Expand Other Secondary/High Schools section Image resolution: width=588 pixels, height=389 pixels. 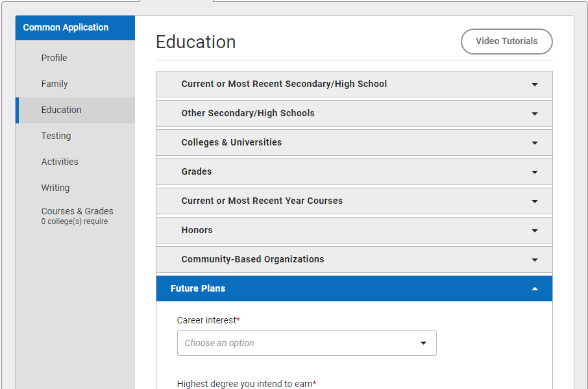click(354, 113)
